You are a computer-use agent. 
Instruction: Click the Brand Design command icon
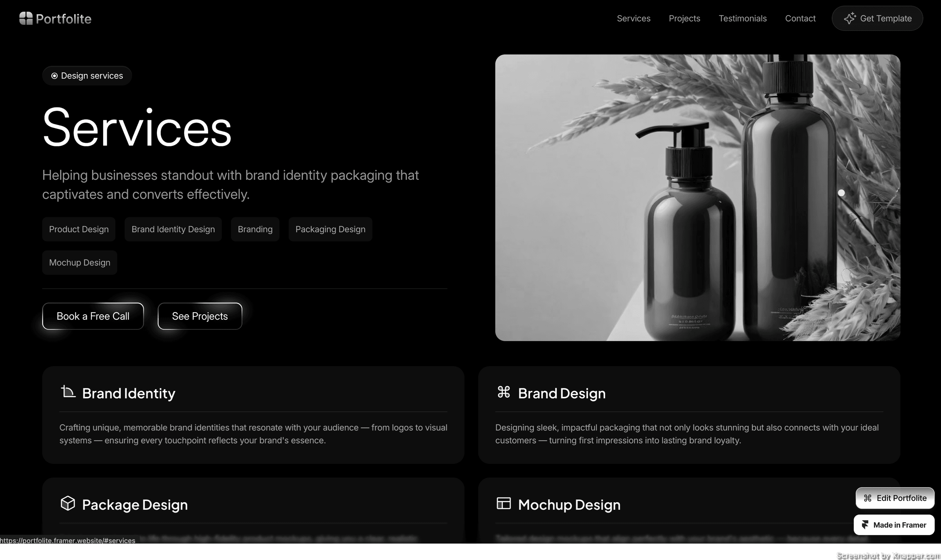point(503,392)
